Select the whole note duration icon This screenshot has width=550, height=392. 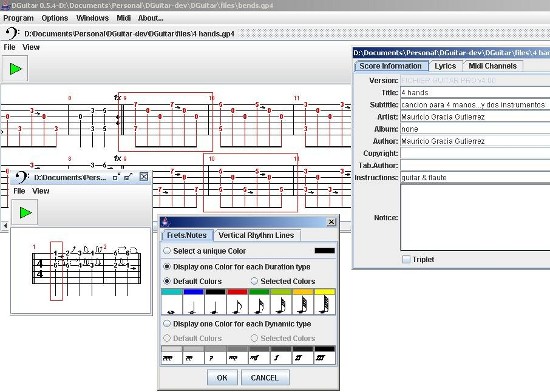(172, 304)
